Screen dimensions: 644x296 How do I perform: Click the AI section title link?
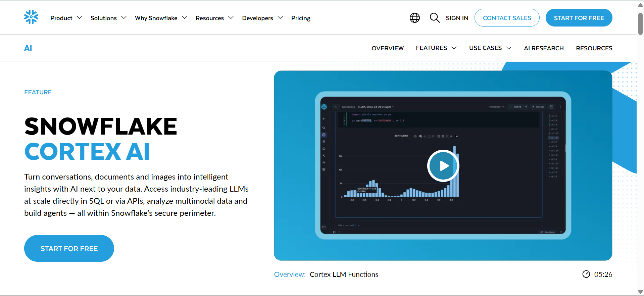coord(28,48)
